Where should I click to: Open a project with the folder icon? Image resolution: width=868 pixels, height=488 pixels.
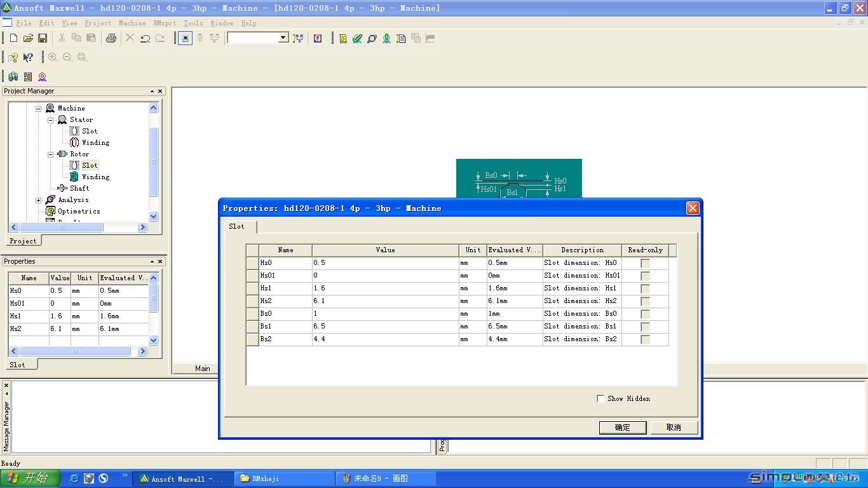pyautogui.click(x=28, y=38)
